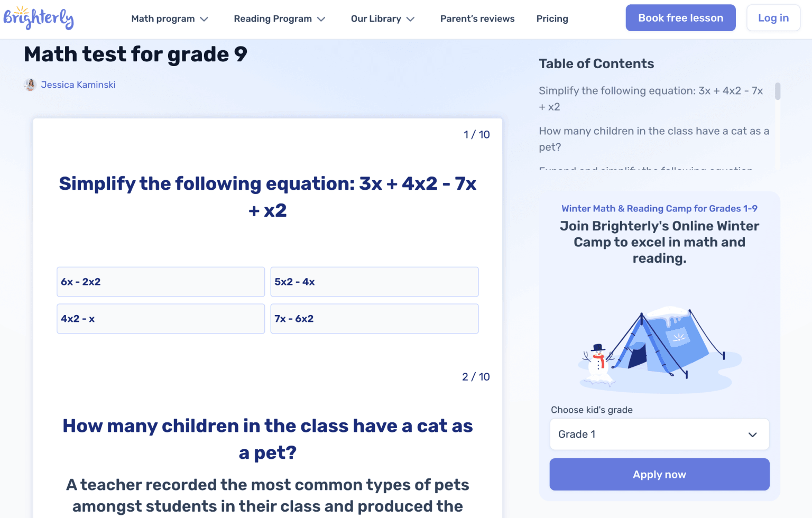The image size is (812, 518).
Task: Open the Our Library dropdown
Action: [x=382, y=18]
